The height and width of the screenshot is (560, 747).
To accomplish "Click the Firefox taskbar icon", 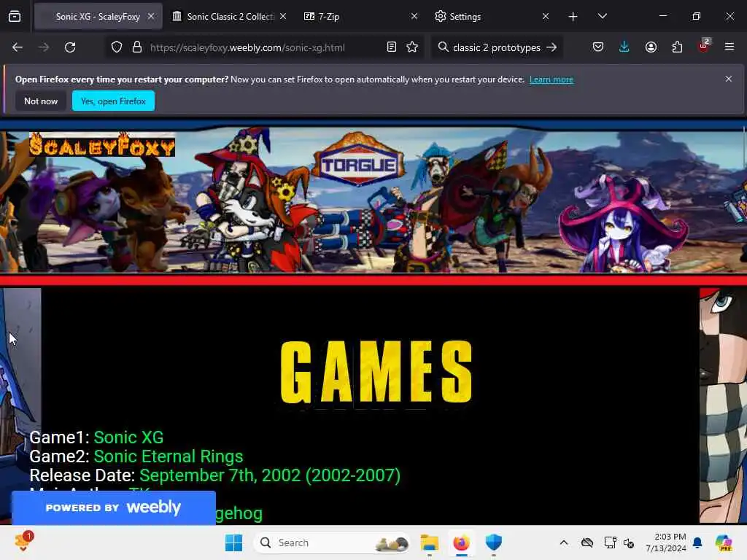I will 461,542.
